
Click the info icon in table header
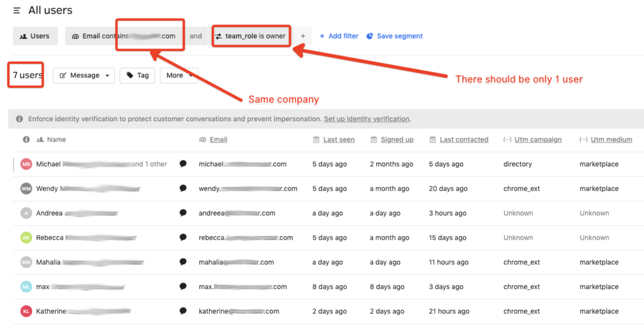[27, 139]
